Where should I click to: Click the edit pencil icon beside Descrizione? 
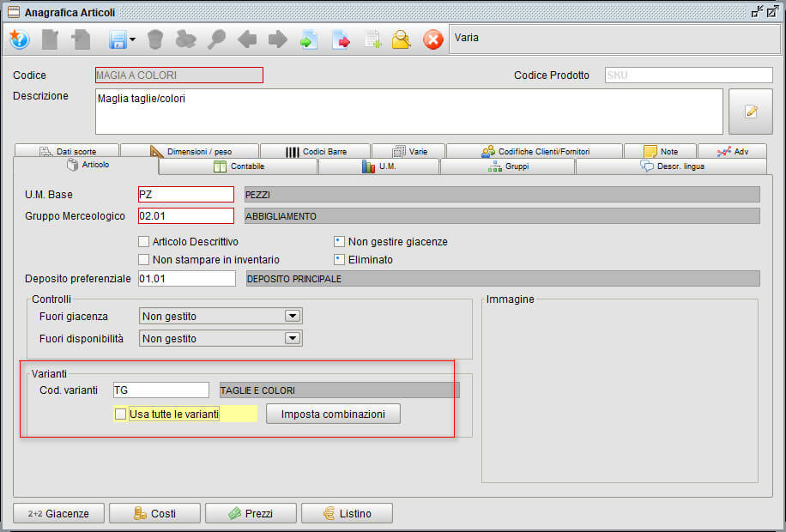(x=750, y=112)
